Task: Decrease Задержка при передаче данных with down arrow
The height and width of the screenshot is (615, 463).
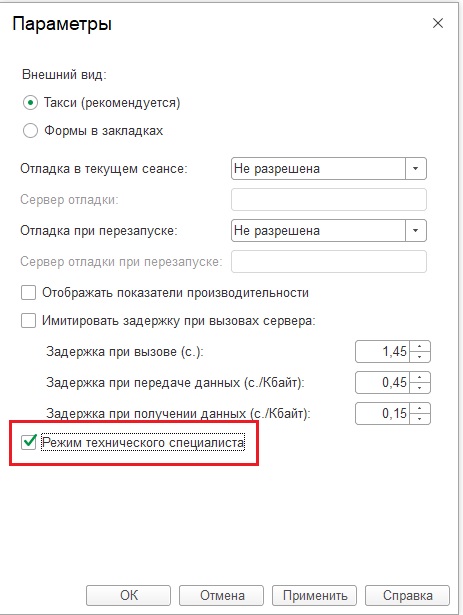Action: [x=420, y=388]
